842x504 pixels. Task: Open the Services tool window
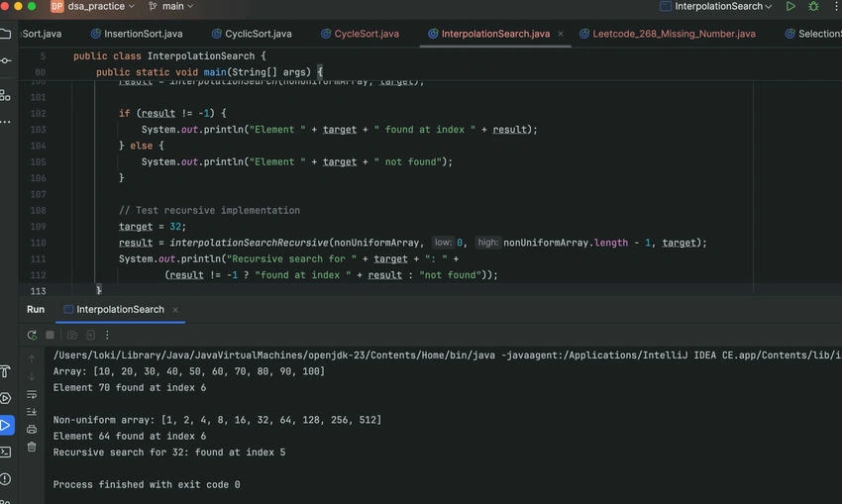5,398
